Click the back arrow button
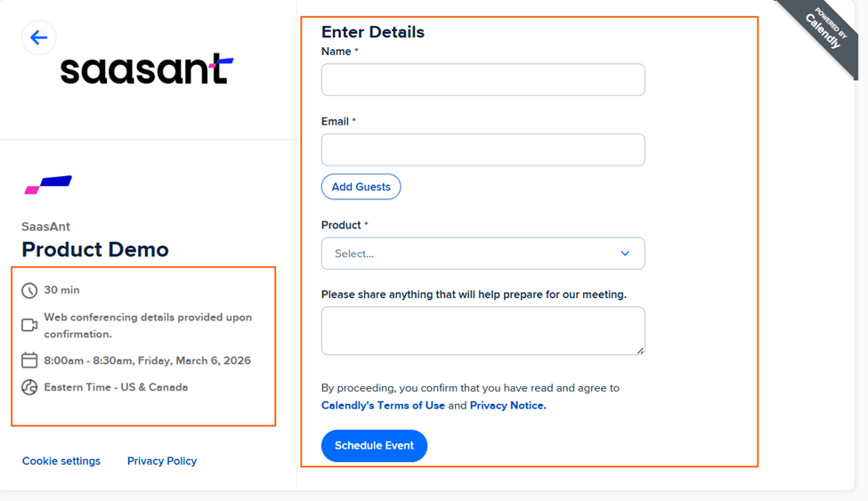Image resolution: width=868 pixels, height=501 pixels. [x=38, y=37]
